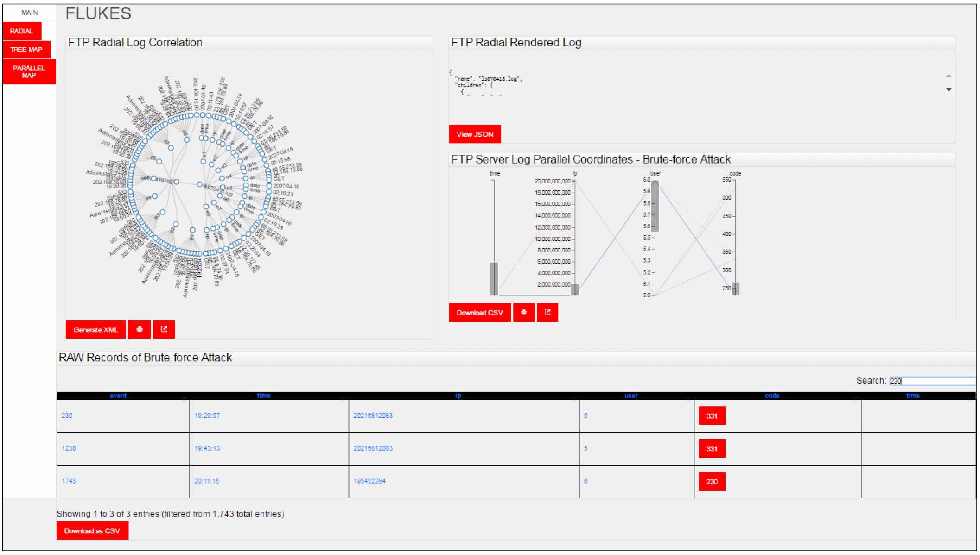The image size is (980, 555).
Task: Click the time axis brush selection
Action: tap(494, 278)
